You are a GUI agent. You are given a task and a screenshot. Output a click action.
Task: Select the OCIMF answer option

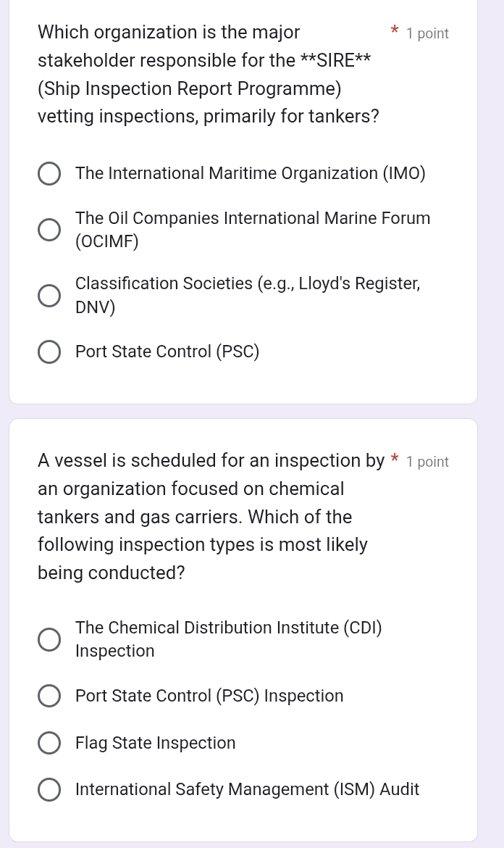point(49,229)
